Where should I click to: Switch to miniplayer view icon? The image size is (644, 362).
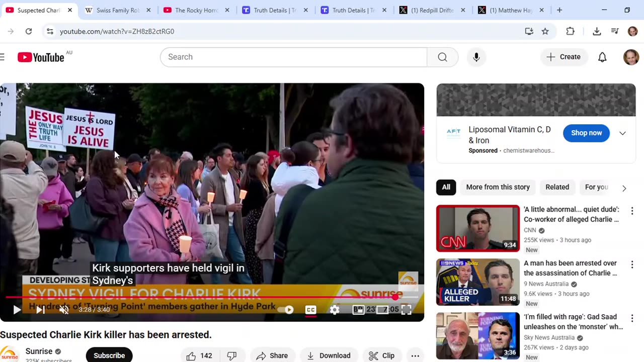tap(358, 310)
